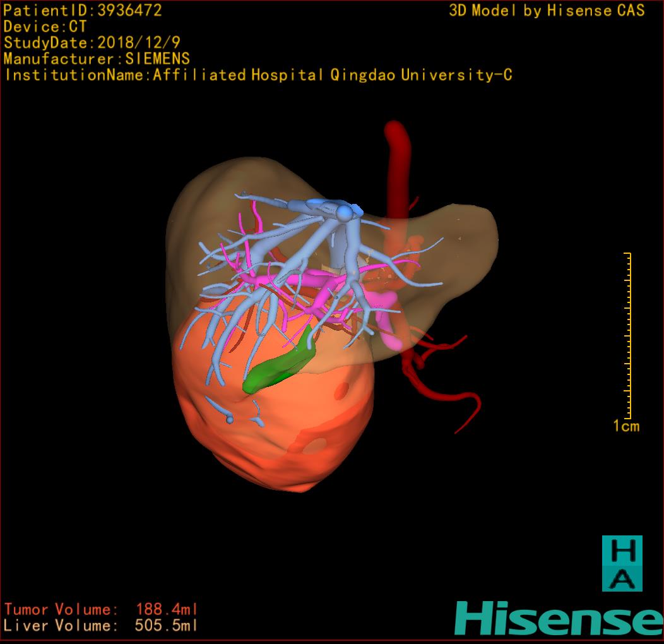Click the A face of orientation cube

(621, 578)
